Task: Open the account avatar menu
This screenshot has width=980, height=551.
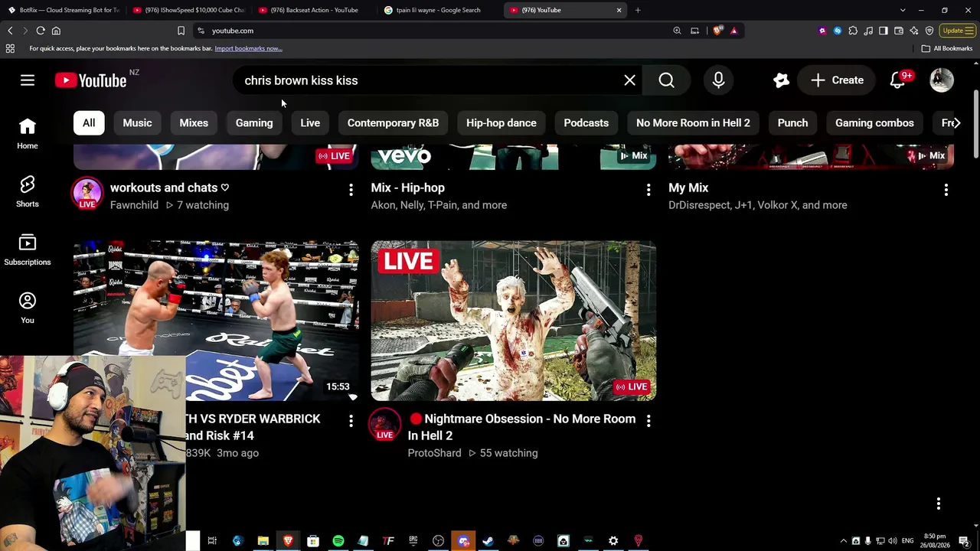Action: (x=941, y=80)
